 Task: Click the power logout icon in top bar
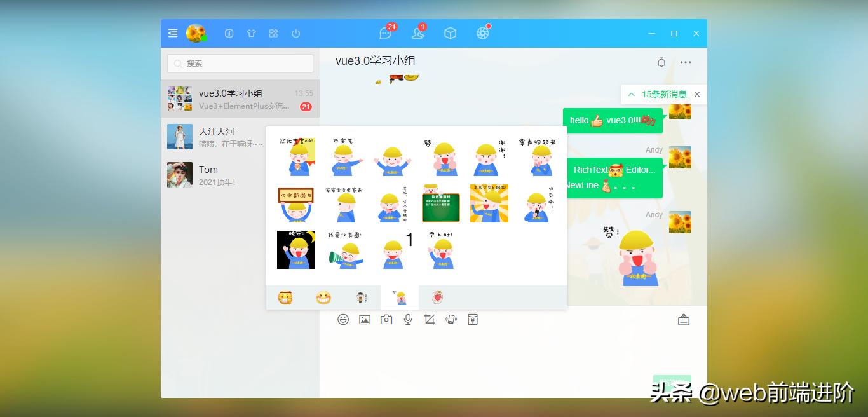tap(295, 33)
